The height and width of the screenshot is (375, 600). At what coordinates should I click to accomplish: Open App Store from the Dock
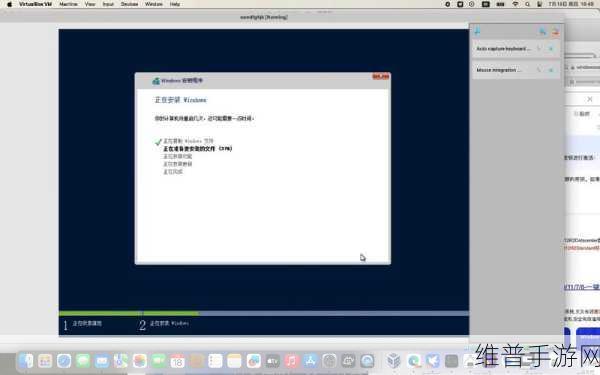click(310, 360)
